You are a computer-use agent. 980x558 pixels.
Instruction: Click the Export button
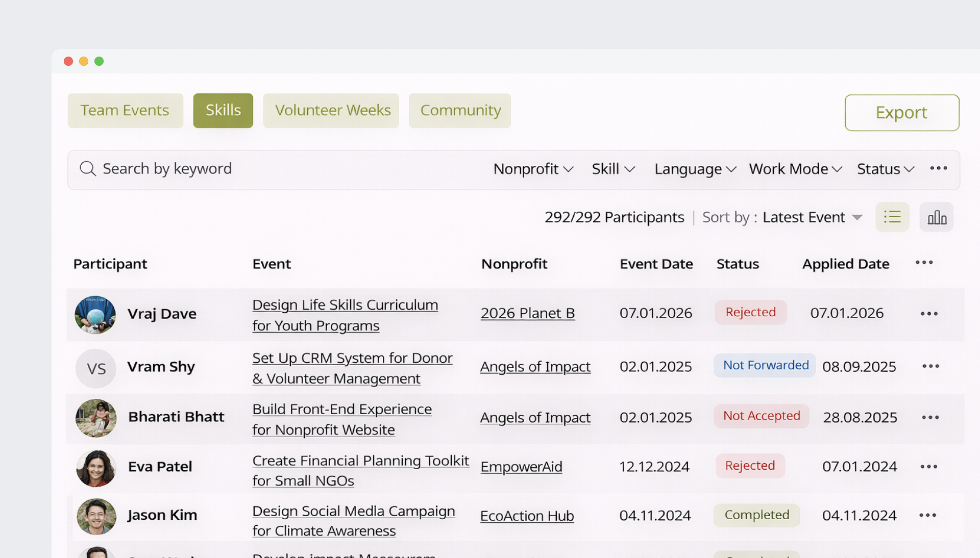tap(901, 113)
